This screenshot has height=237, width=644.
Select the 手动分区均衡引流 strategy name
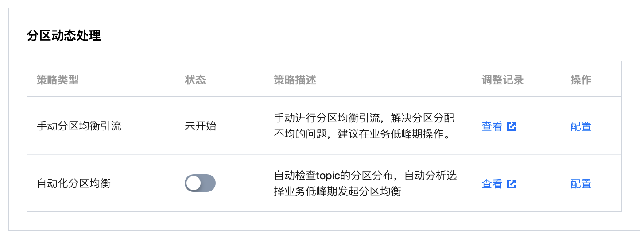(79, 126)
